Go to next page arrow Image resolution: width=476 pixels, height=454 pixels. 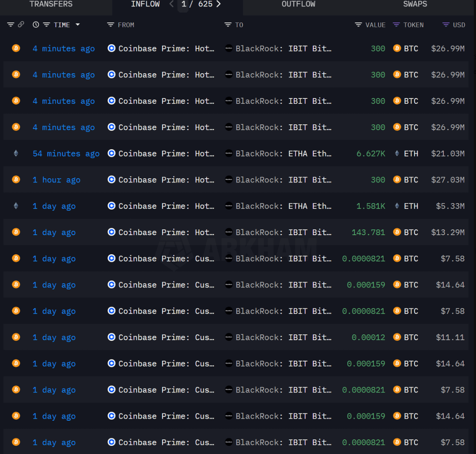(x=218, y=4)
